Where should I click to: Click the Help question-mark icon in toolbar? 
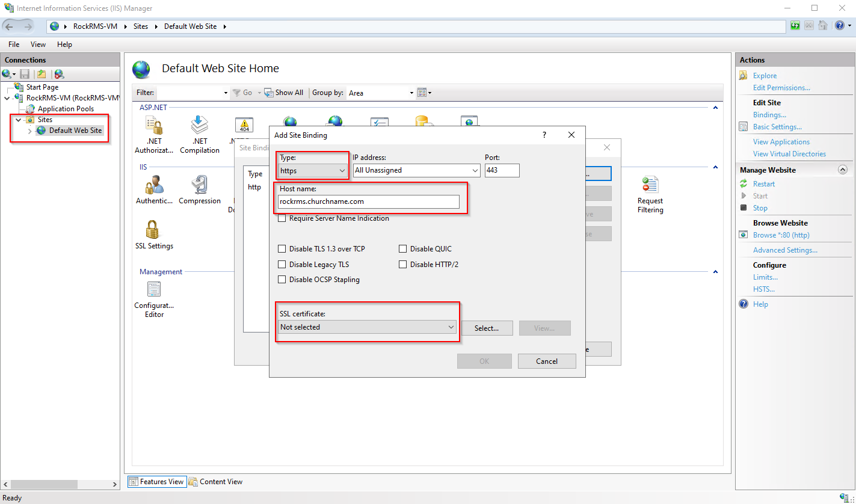pyautogui.click(x=840, y=25)
